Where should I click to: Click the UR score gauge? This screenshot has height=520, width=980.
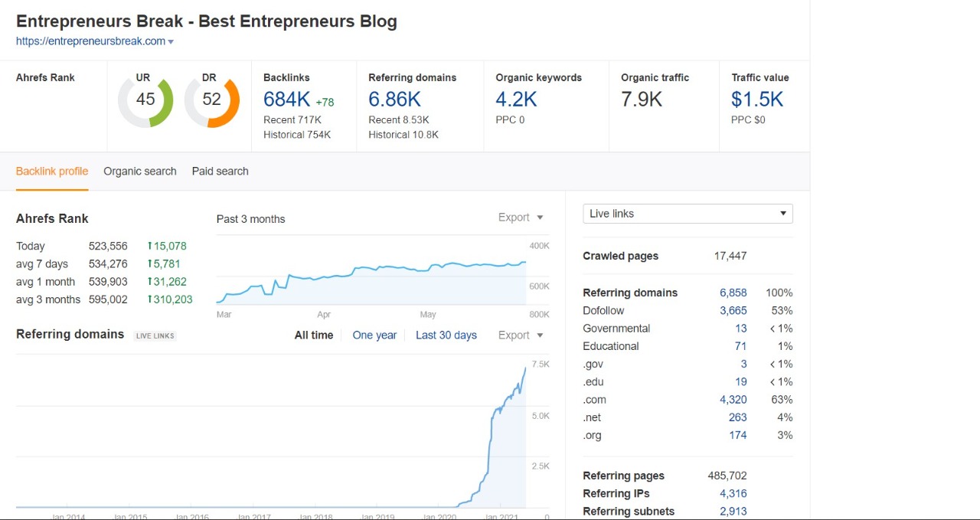[145, 98]
